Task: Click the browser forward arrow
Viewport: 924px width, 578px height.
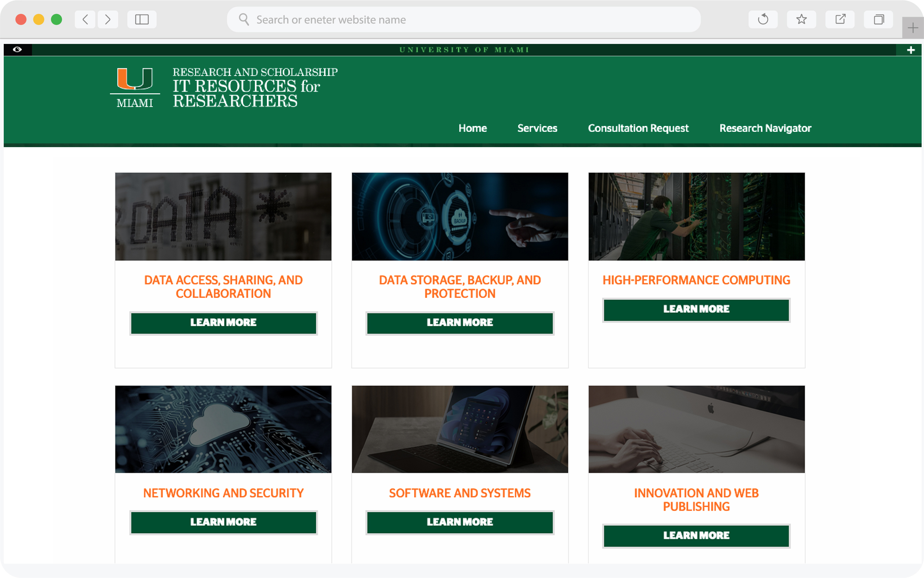Action: (108, 19)
